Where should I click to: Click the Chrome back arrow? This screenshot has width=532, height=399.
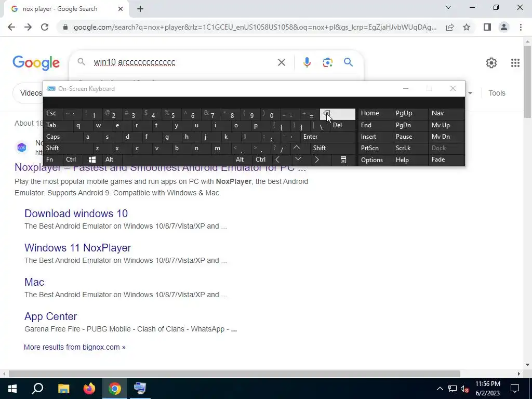[x=11, y=27]
